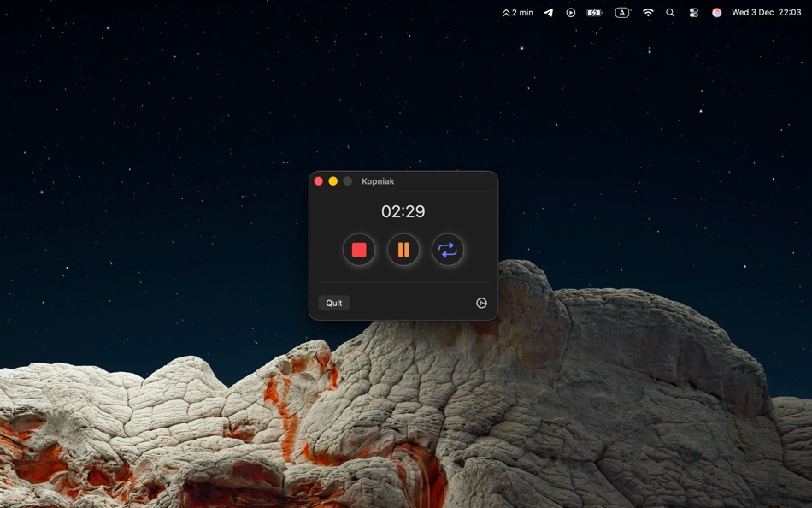The width and height of the screenshot is (812, 508).
Task: Click the Wi-Fi icon in menu bar
Action: pyautogui.click(x=647, y=12)
